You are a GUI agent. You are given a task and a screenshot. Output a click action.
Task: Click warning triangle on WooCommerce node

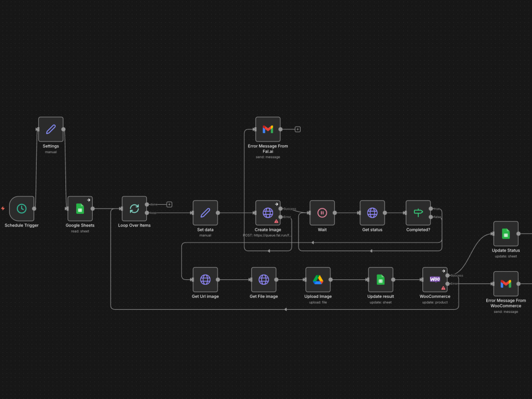pyautogui.click(x=443, y=288)
